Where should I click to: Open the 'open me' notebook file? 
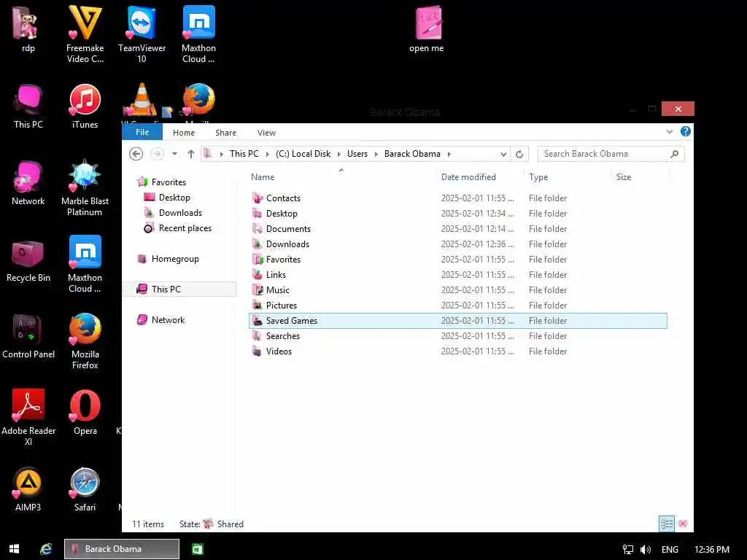426,29
